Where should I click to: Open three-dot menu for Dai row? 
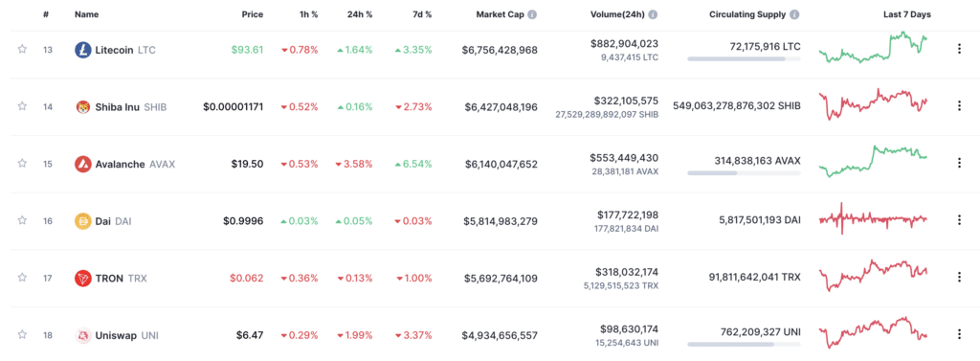click(x=959, y=220)
